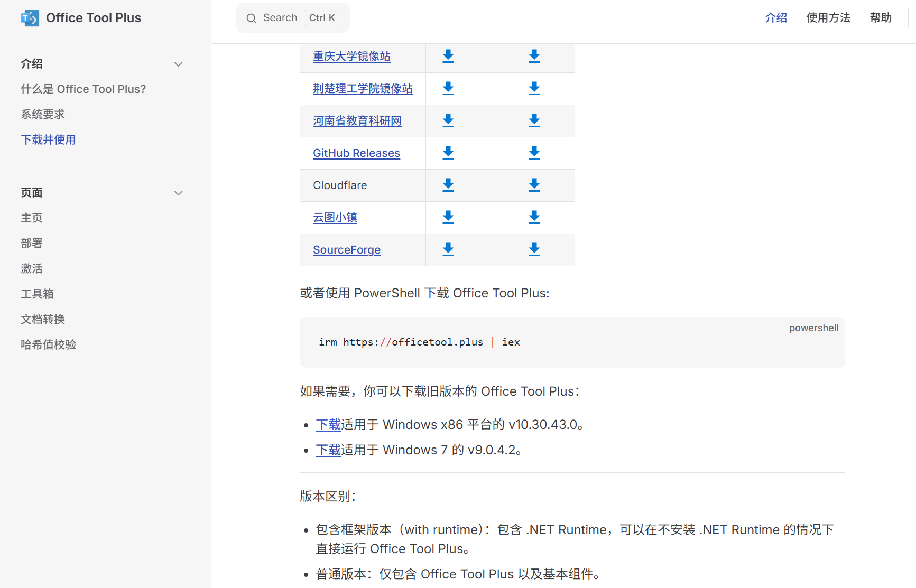
Task: Collapse the 介绍 sidebar section
Action: point(178,64)
